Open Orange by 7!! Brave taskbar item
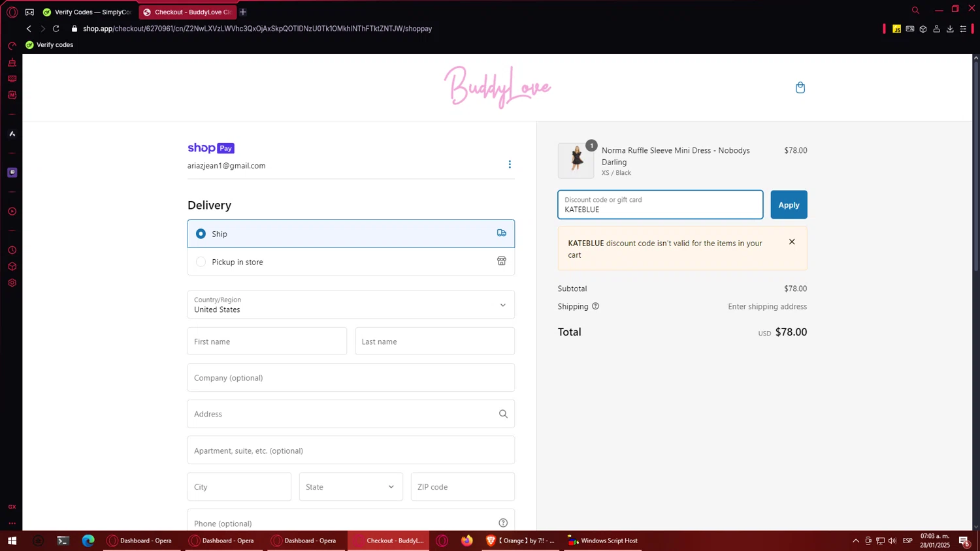The width and height of the screenshot is (980, 551). (521, 541)
